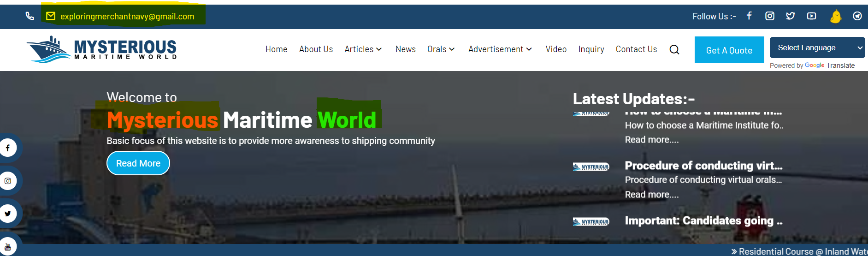Open Facebook from the Follow Us header icons
The image size is (868, 256).
click(749, 16)
